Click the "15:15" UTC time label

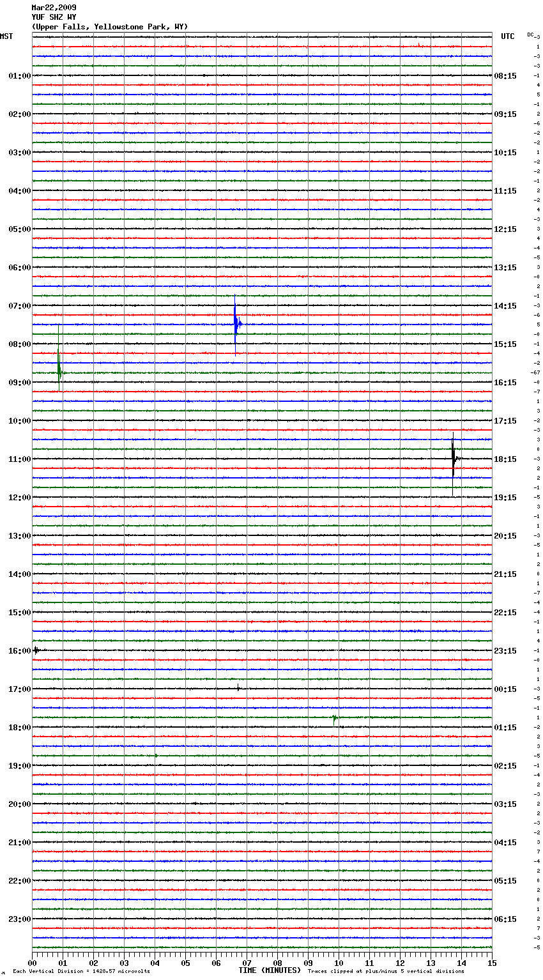click(505, 344)
